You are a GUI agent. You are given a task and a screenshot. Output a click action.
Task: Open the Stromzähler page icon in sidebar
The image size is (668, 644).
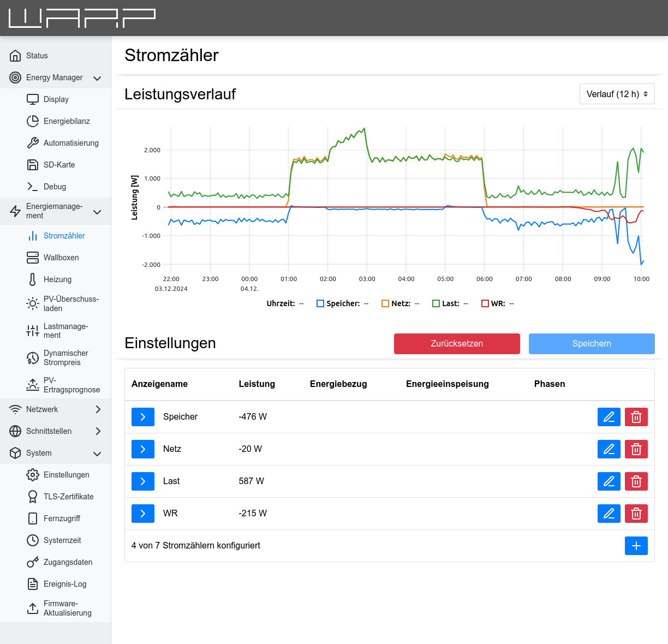(x=33, y=235)
